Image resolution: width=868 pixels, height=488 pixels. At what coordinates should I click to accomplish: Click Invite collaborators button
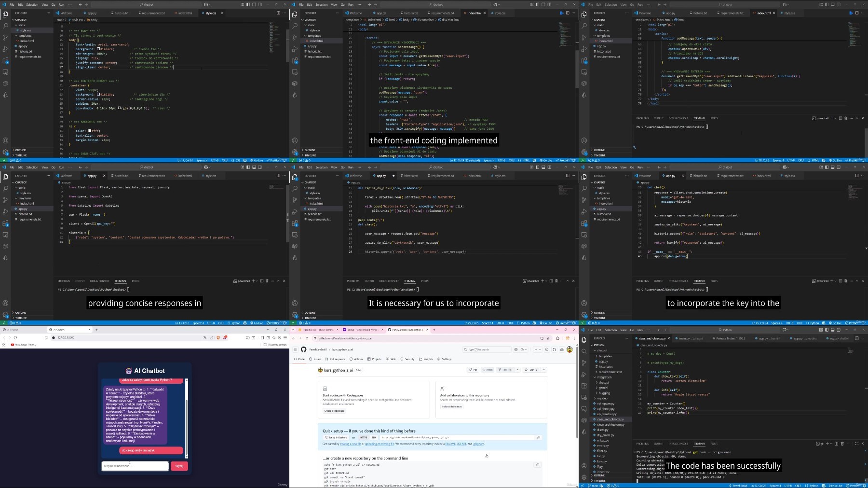point(451,406)
